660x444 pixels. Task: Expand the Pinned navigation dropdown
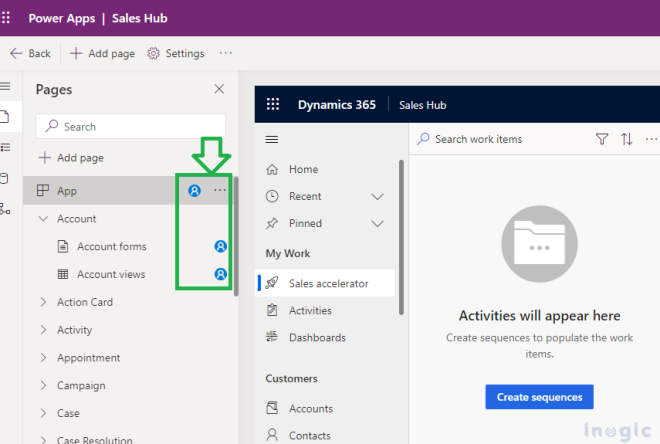click(377, 224)
